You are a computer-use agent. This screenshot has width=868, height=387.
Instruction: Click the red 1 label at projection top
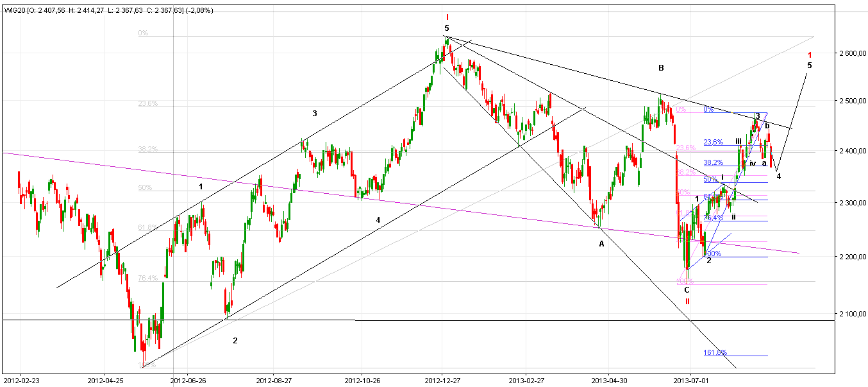[810, 55]
